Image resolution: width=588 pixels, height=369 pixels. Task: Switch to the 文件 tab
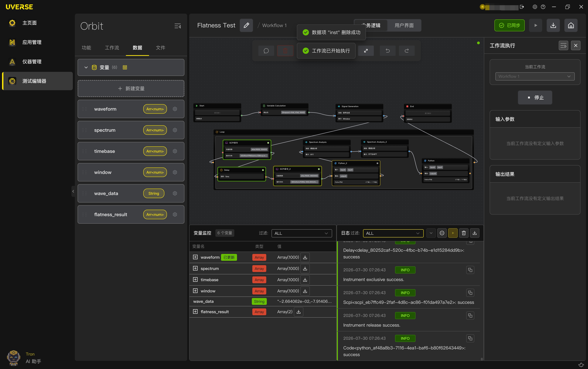160,48
